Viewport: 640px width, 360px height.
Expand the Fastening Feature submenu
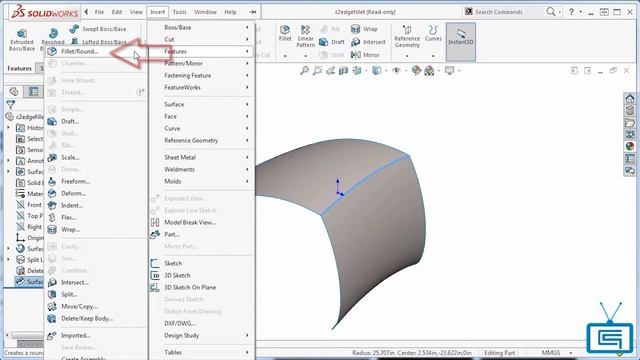click(202, 76)
